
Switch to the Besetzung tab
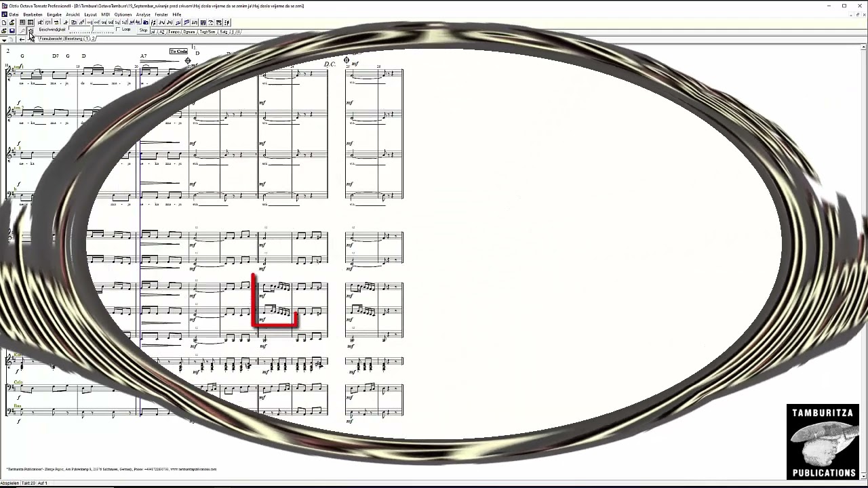pyautogui.click(x=73, y=39)
